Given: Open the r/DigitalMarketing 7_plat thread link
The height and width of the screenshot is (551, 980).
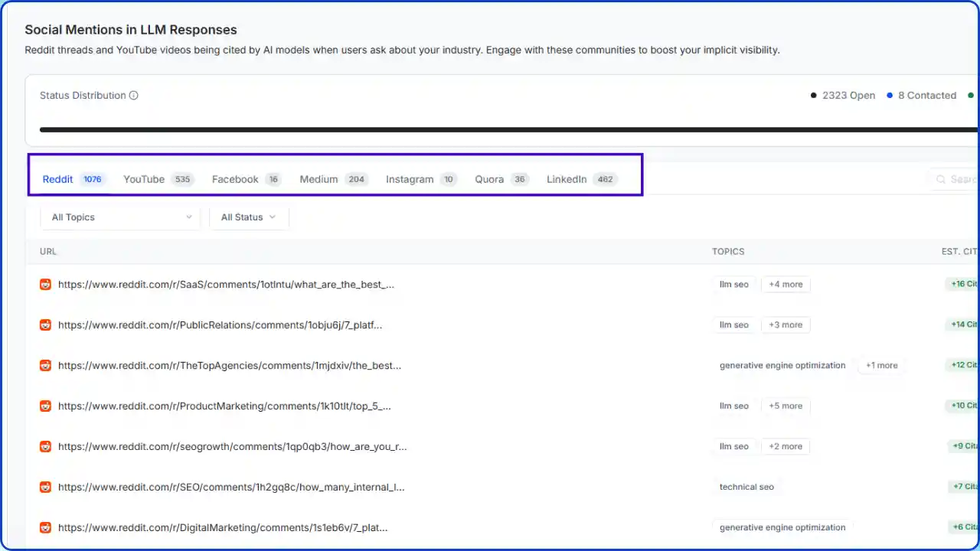Looking at the screenshot, I should (x=223, y=527).
